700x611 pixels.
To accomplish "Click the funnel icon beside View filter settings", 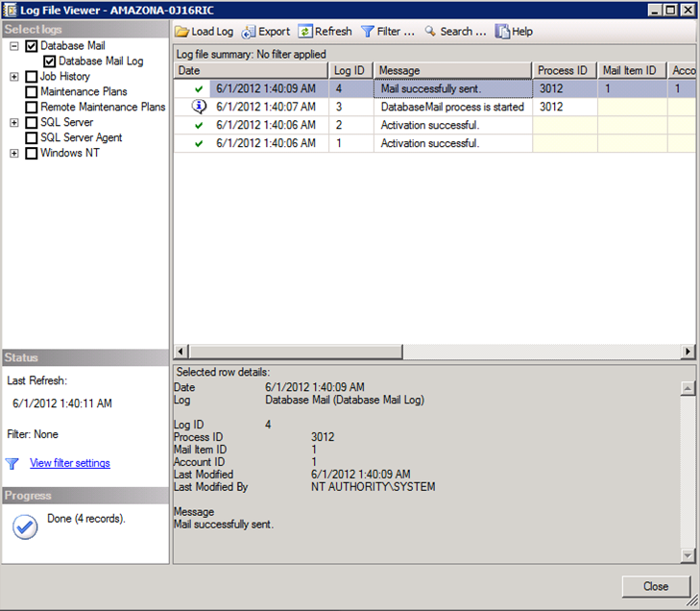I will tap(12, 464).
